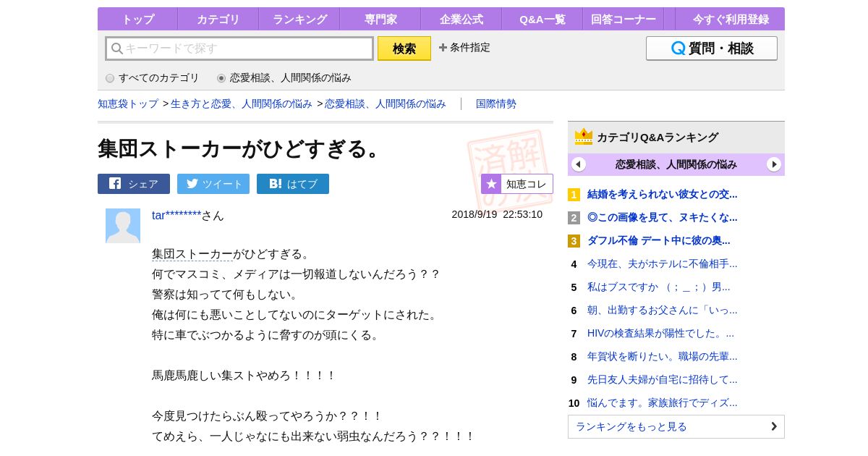Open ranking 2 ◎この画像を見て、ヌキたくな...
868x456 pixels.
[663, 217]
